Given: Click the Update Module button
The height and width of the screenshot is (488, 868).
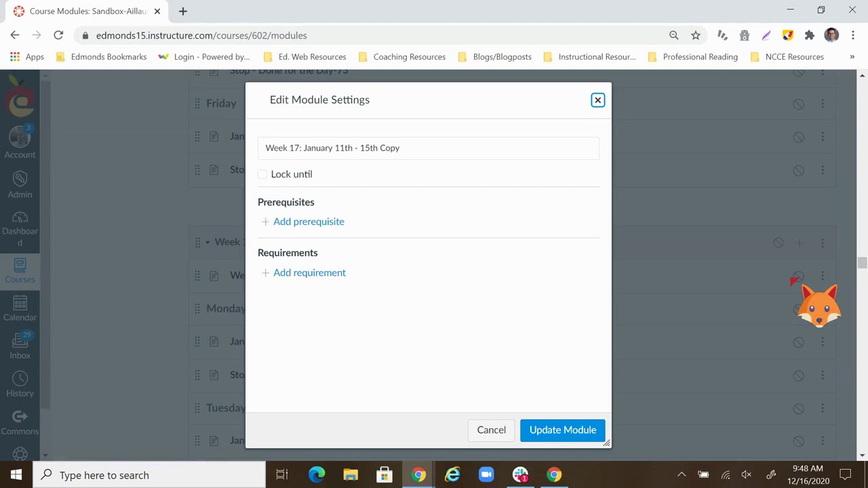Looking at the screenshot, I should pos(563,430).
